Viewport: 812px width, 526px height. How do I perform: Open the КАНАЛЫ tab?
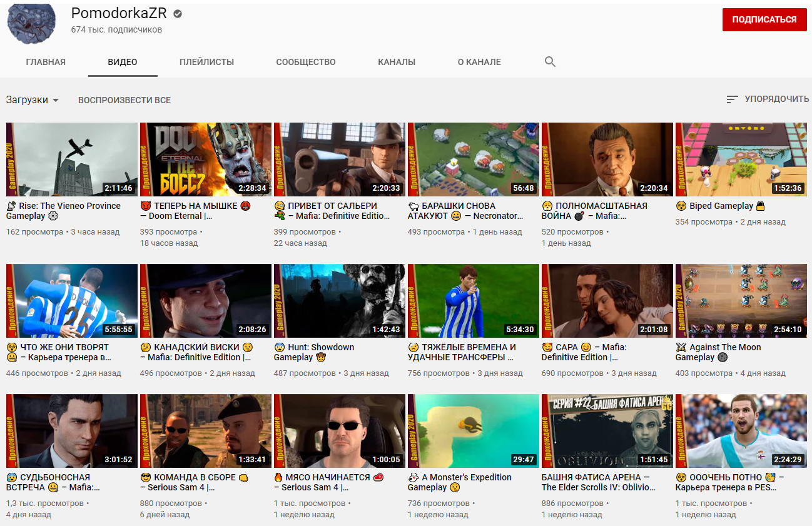point(397,62)
